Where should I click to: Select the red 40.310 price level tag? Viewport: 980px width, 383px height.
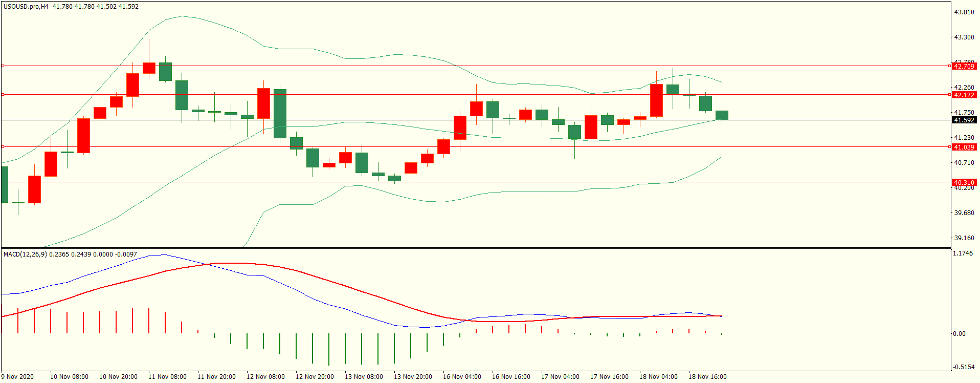coord(964,182)
